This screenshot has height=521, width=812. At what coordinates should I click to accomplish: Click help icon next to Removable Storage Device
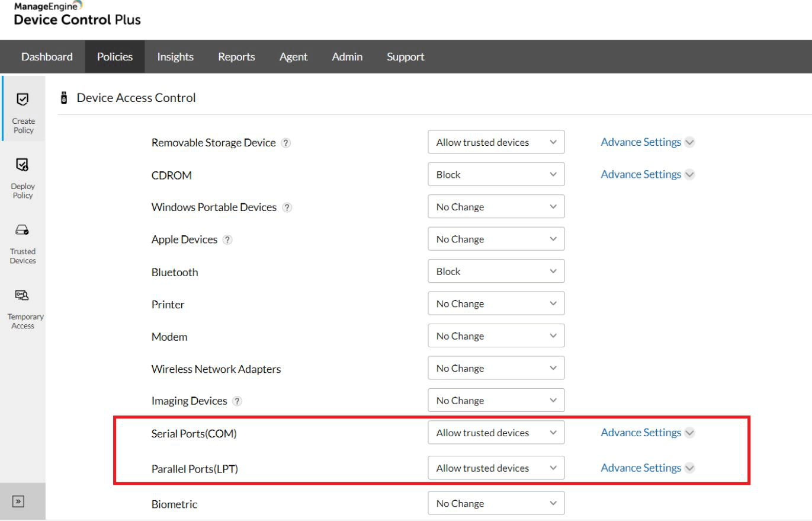point(286,143)
